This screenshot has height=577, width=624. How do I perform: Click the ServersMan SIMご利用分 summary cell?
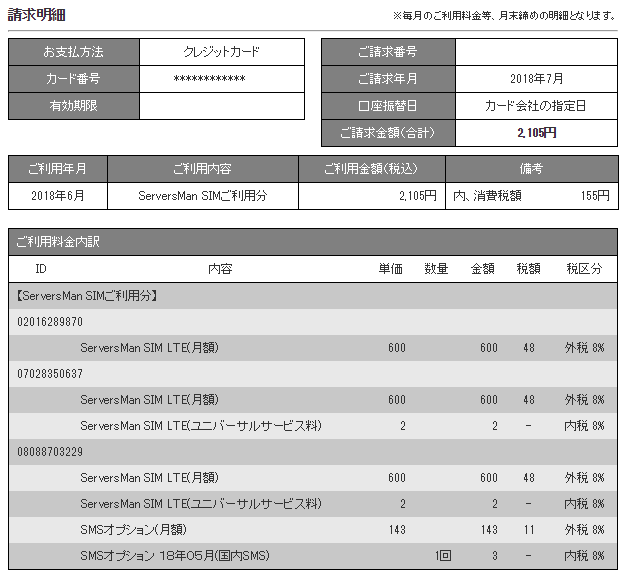pos(203,196)
